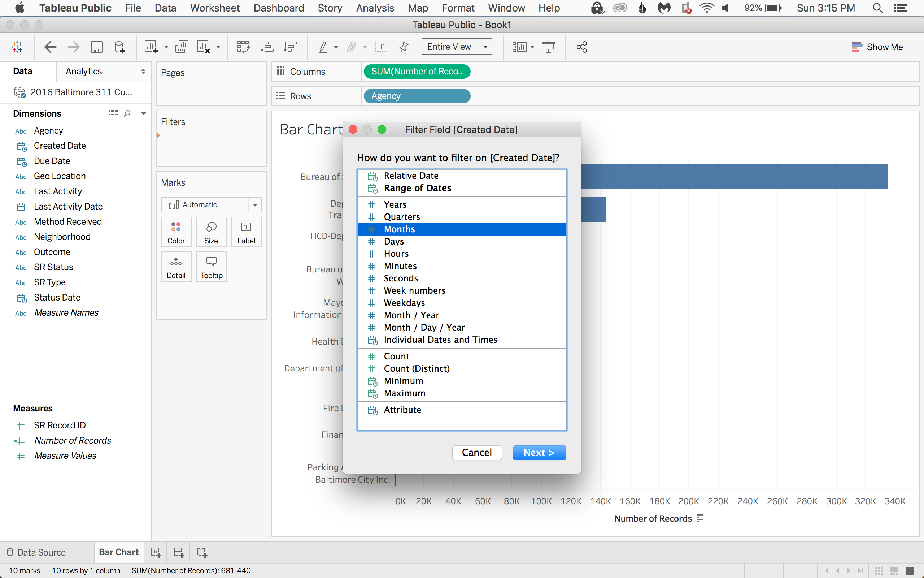Image resolution: width=924 pixels, height=578 pixels.
Task: Click new worksheet tab icon at bottom
Action: point(156,552)
